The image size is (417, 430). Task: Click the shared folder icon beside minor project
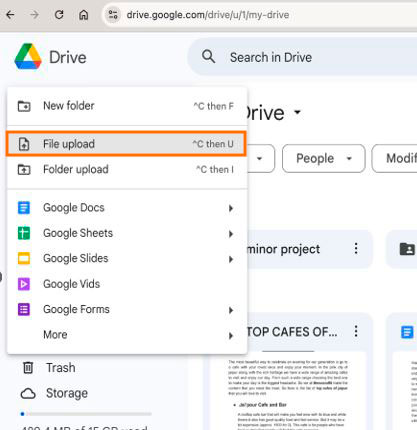(x=407, y=249)
